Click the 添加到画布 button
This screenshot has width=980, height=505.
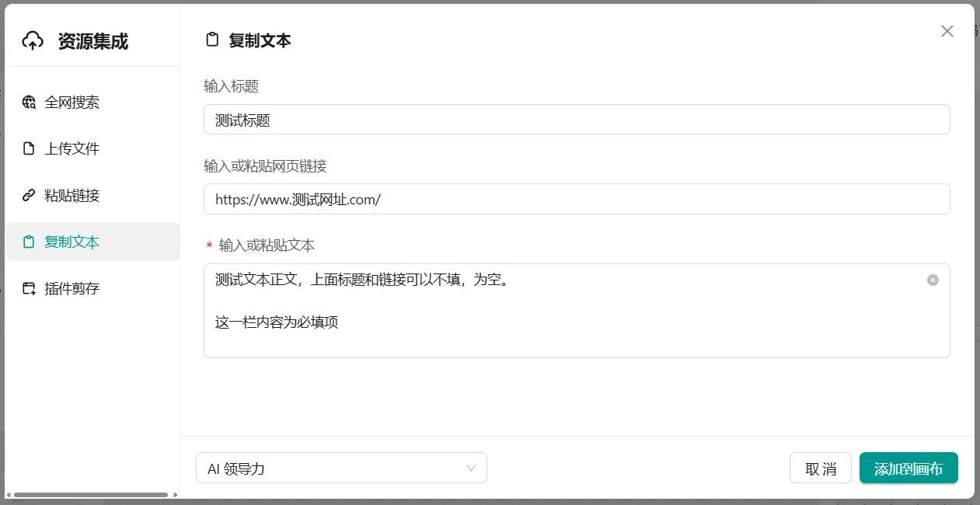908,468
